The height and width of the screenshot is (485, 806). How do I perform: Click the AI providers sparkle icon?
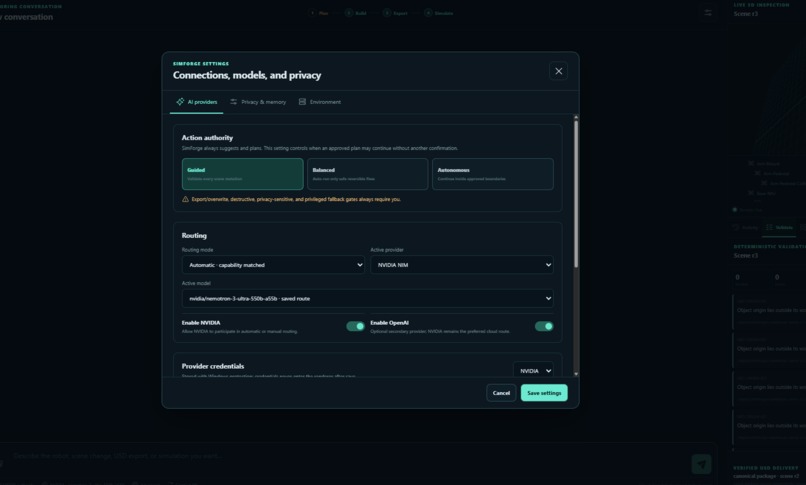(x=180, y=102)
